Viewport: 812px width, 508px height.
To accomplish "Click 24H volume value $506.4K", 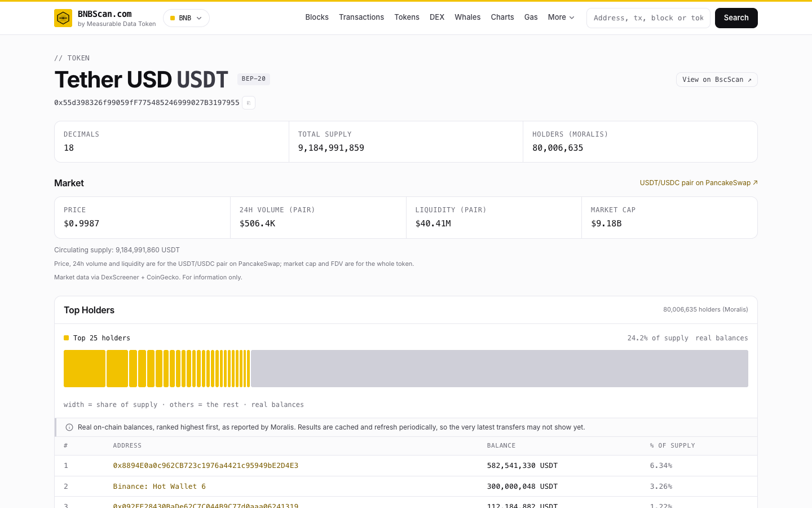I will [257, 224].
